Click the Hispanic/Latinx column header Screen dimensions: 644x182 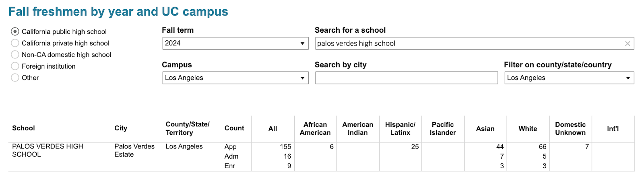(400, 129)
